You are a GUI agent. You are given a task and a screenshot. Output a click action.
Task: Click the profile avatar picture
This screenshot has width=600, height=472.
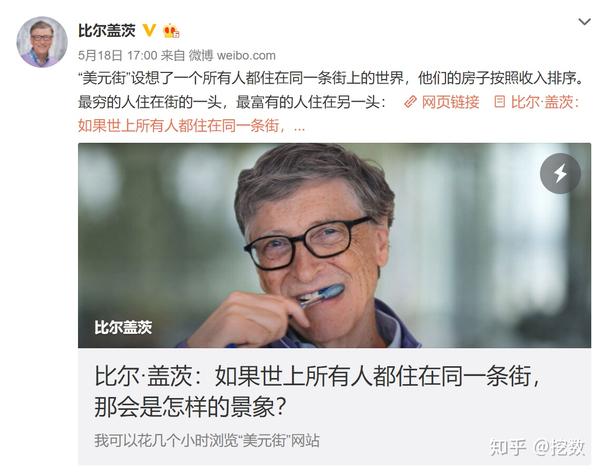tap(42, 42)
